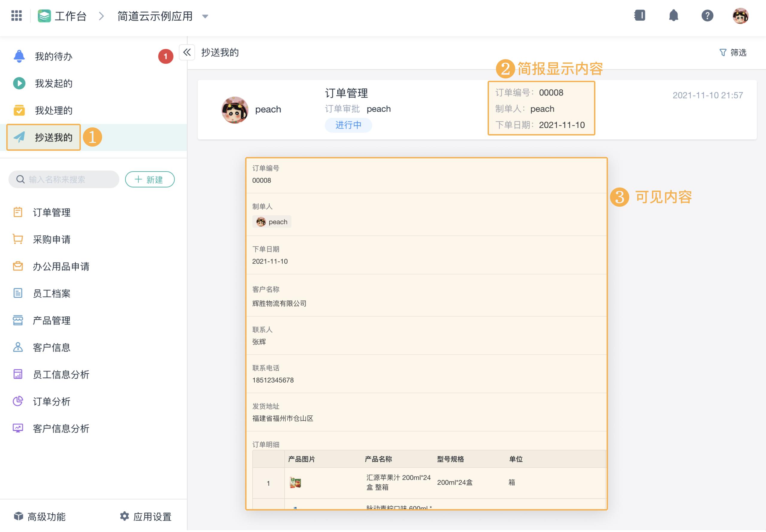Viewport: 766px width, 532px height.
Task: Click the search input field
Action: click(x=63, y=179)
